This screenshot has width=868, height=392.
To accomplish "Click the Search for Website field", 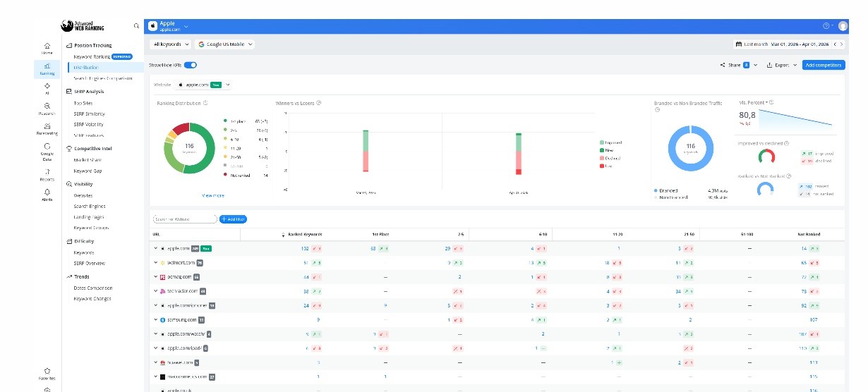I will [185, 219].
